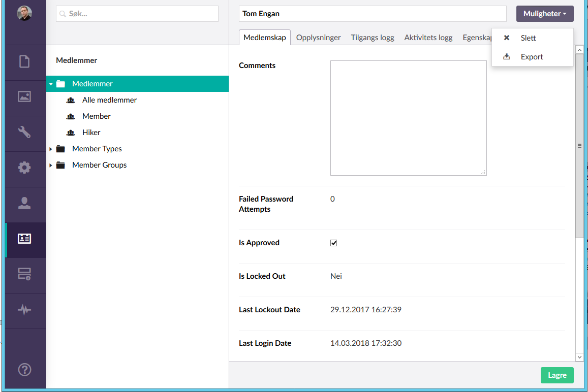Open the Media section image icon
Viewport: 588px width, 392px height.
[x=24, y=96]
